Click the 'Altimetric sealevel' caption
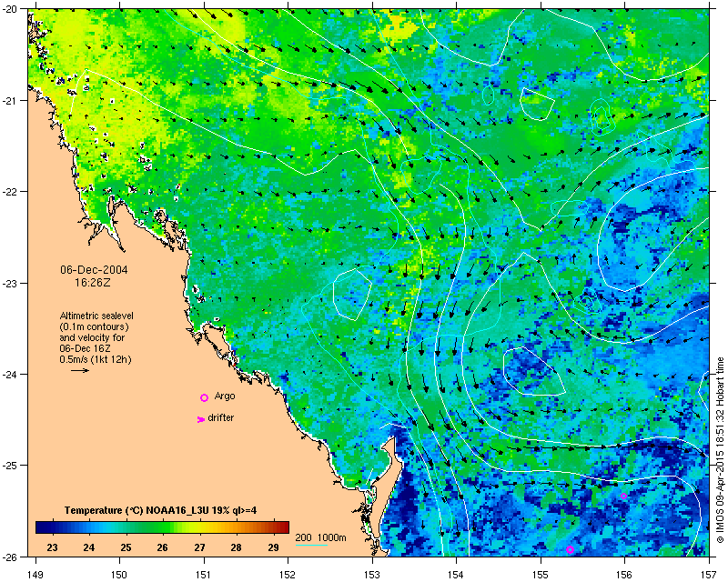Viewport: 728px width, 582px height. pyautogui.click(x=96, y=316)
